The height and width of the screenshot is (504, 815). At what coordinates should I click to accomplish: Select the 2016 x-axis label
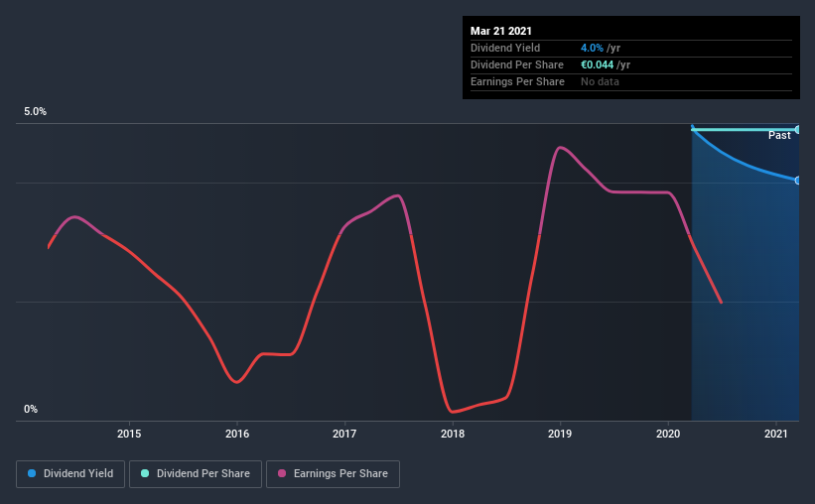pyautogui.click(x=237, y=434)
